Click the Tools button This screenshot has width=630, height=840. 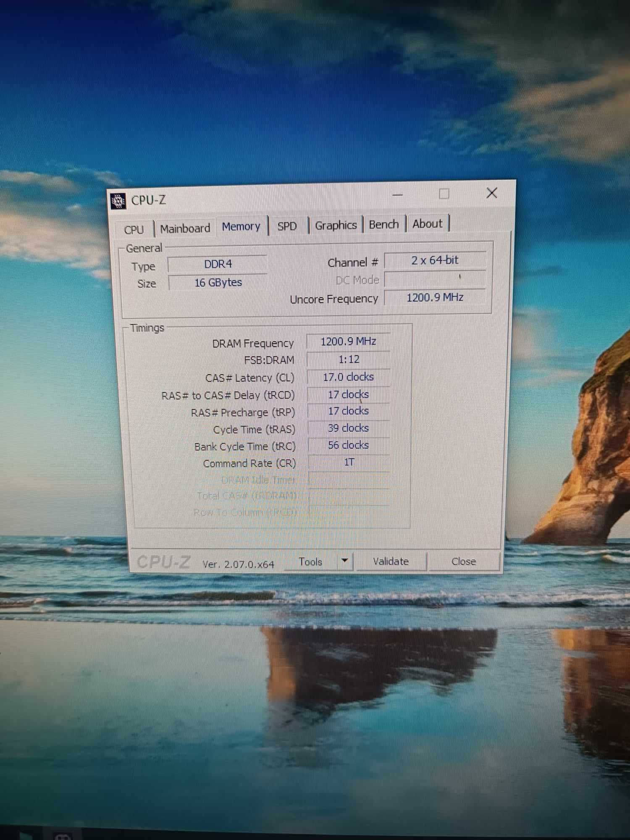pos(310,562)
